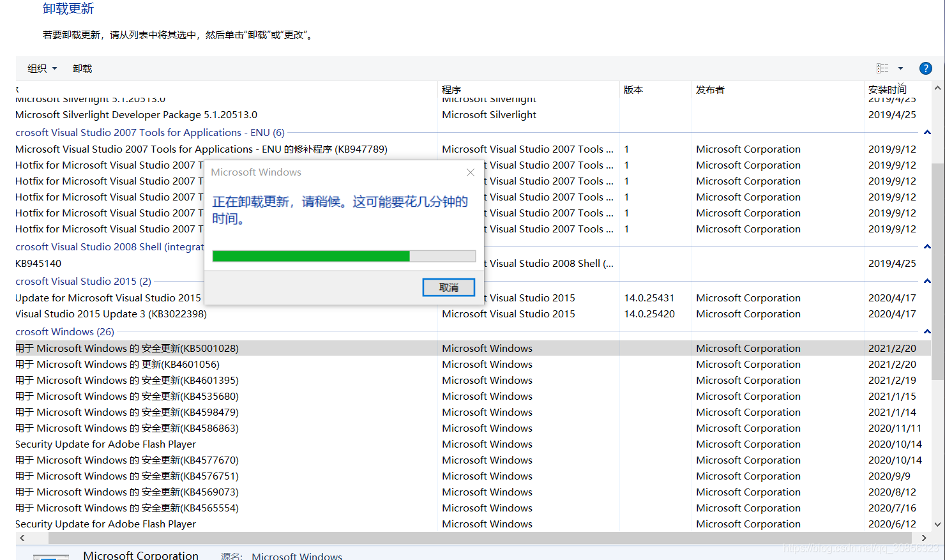Collapse the Visual Studio 2015 group
The height and width of the screenshot is (560, 945).
pyautogui.click(x=927, y=282)
